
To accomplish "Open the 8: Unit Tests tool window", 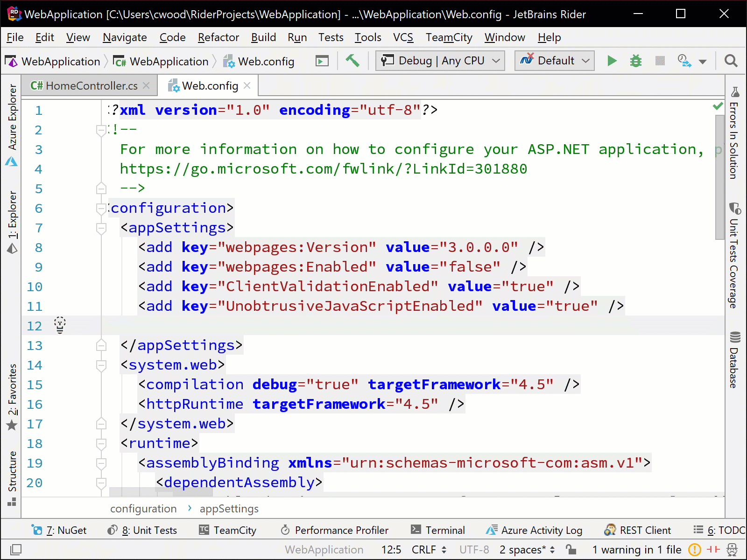I will pos(142,530).
